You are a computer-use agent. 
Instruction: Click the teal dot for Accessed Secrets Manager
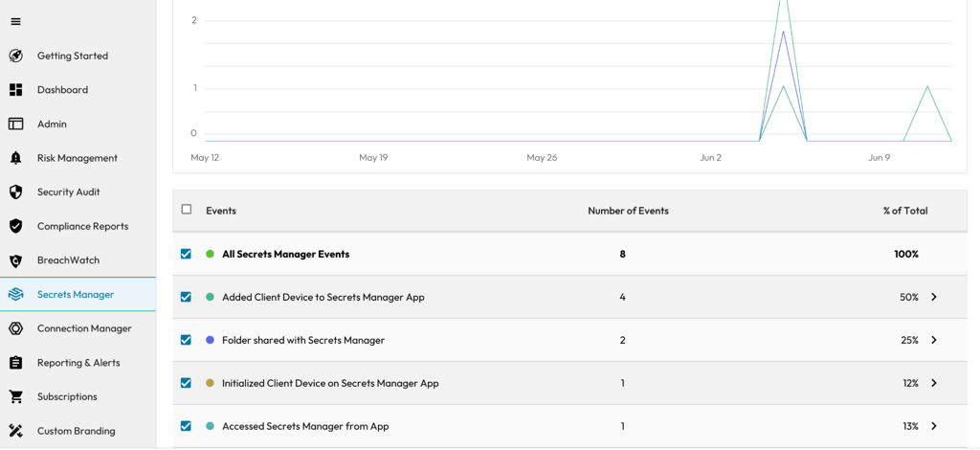click(210, 426)
